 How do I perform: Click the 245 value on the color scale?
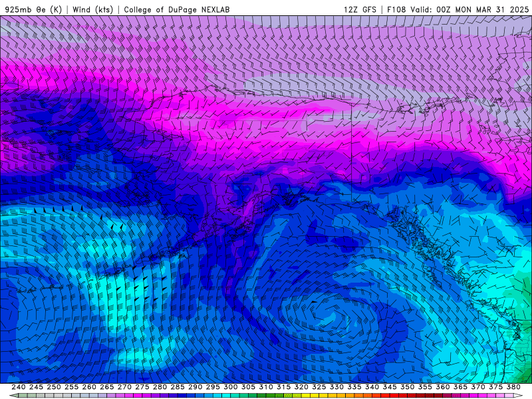[36, 387]
